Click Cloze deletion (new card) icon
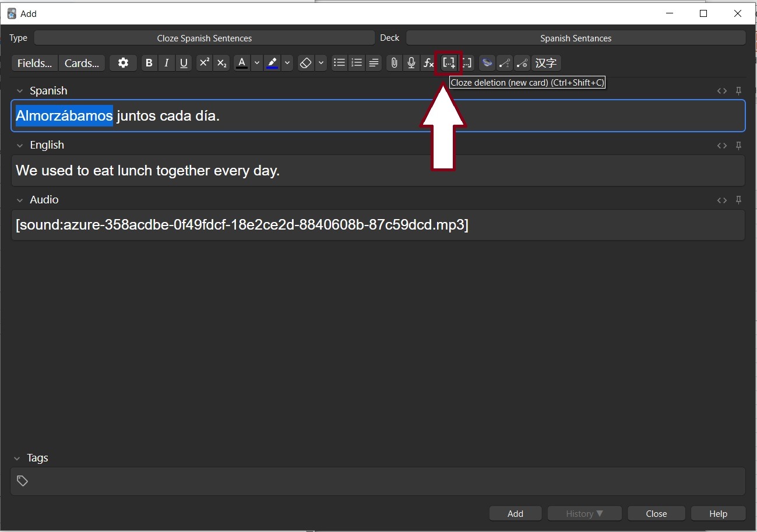 pos(449,63)
